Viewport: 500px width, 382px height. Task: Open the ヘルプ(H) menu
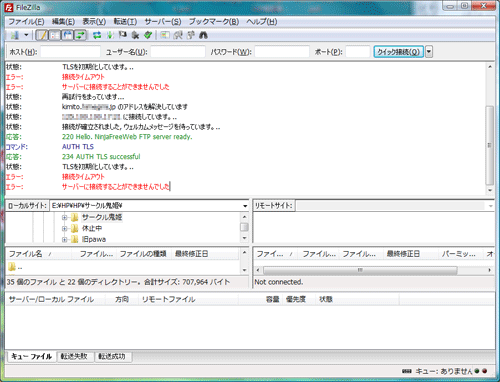click(262, 22)
